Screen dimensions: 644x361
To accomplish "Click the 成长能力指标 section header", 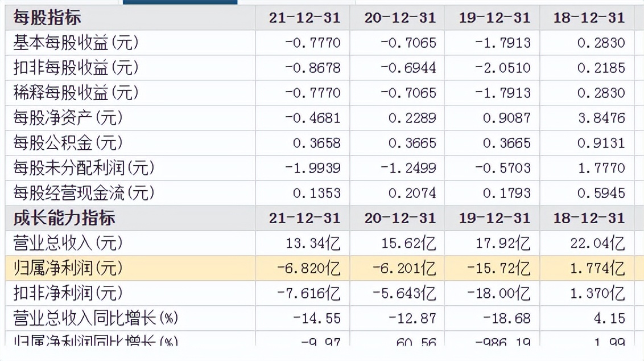I will click(64, 218).
